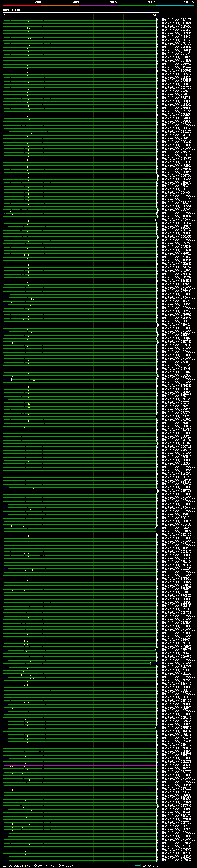Select the UniRef100_Q4FY76 label
The width and height of the screenshot is (197, 868).
[177, 491]
